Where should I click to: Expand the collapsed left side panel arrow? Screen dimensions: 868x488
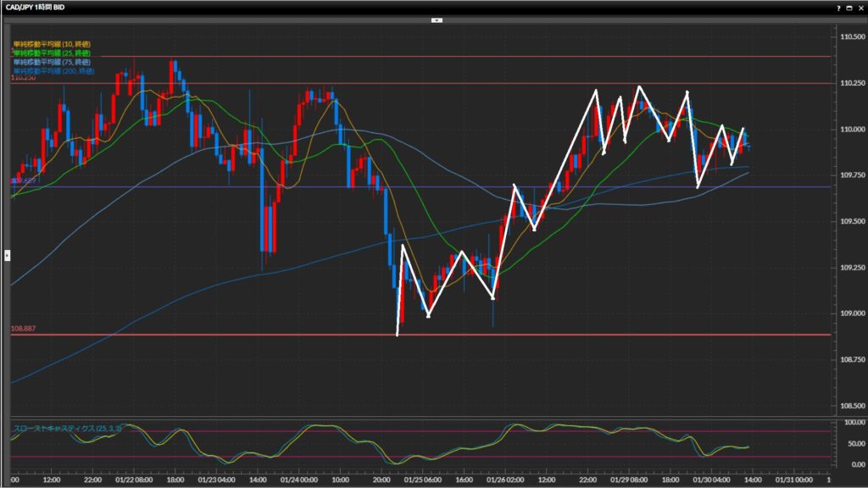tap(7, 254)
